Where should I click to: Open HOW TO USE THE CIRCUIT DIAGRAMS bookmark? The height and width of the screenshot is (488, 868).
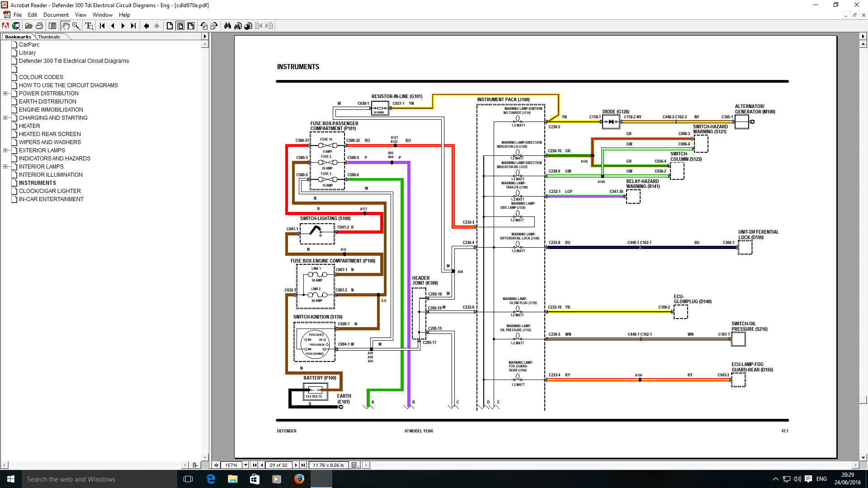[68, 85]
